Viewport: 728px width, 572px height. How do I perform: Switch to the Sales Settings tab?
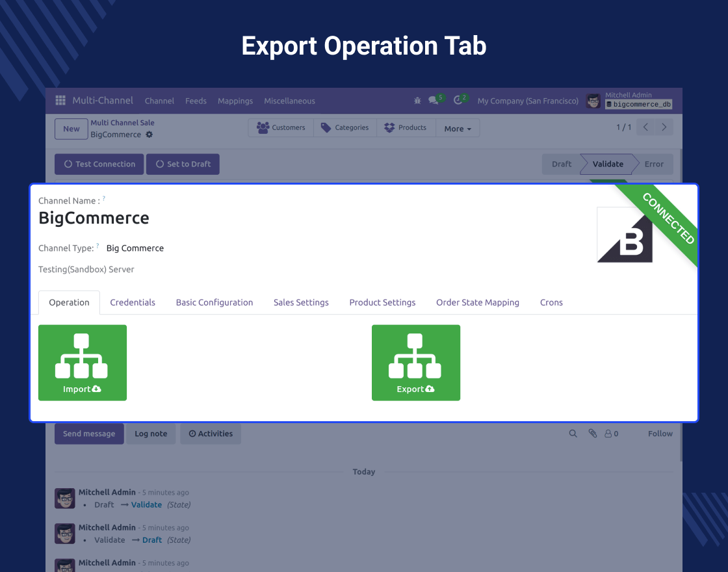(301, 303)
